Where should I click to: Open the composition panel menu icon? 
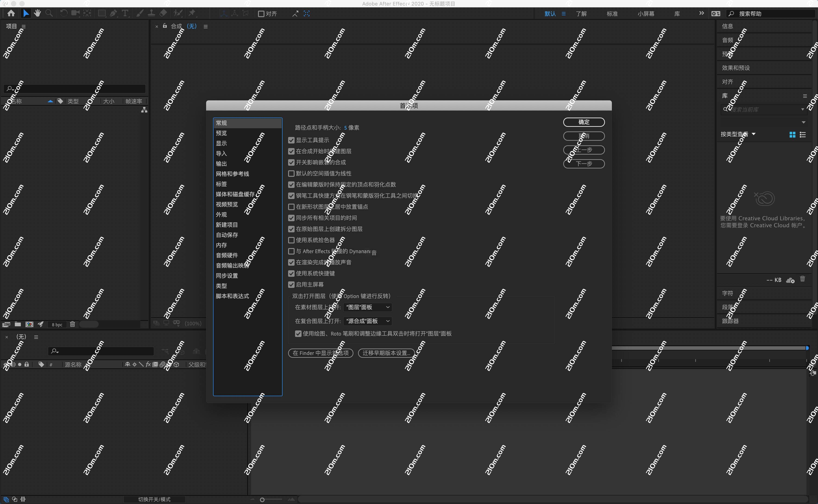[x=205, y=26]
